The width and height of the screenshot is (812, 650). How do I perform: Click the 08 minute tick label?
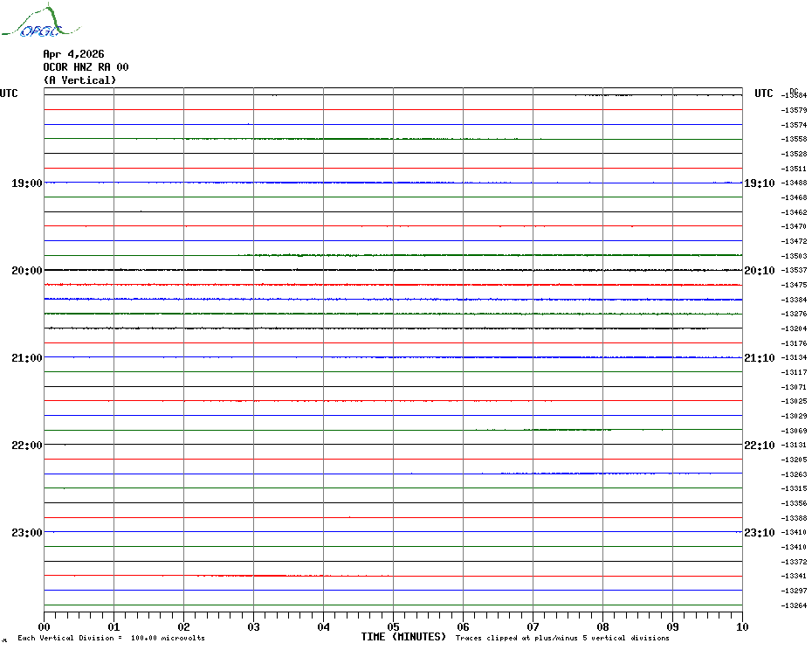(x=602, y=626)
